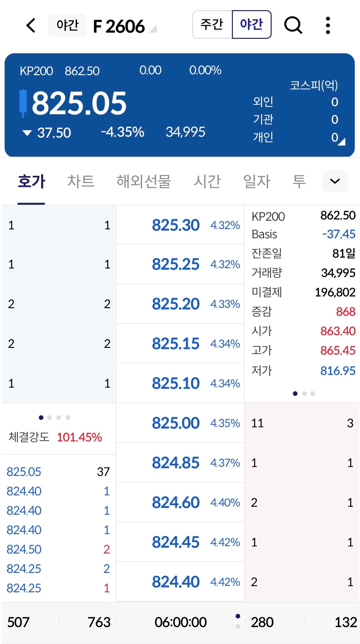The width and height of the screenshot is (360, 644).
Task: Tap the down triangle next to 37.50
Action: click(x=27, y=133)
